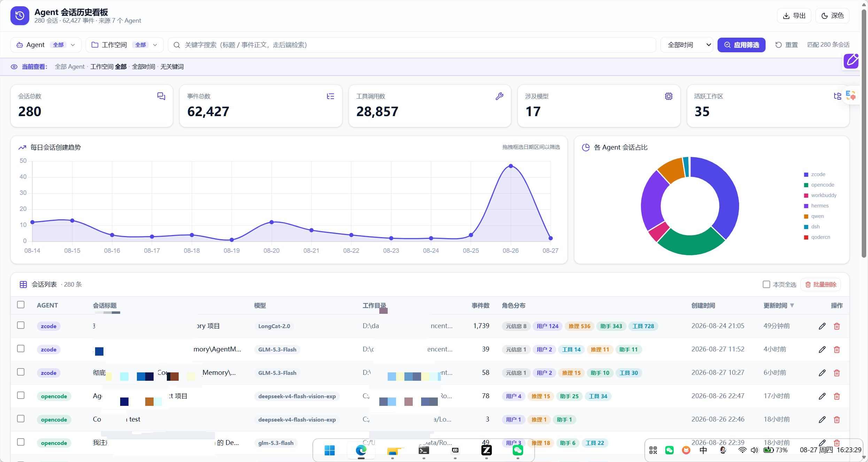The height and width of the screenshot is (462, 868).
Task: Sort by 更新时间 column header
Action: (779, 305)
